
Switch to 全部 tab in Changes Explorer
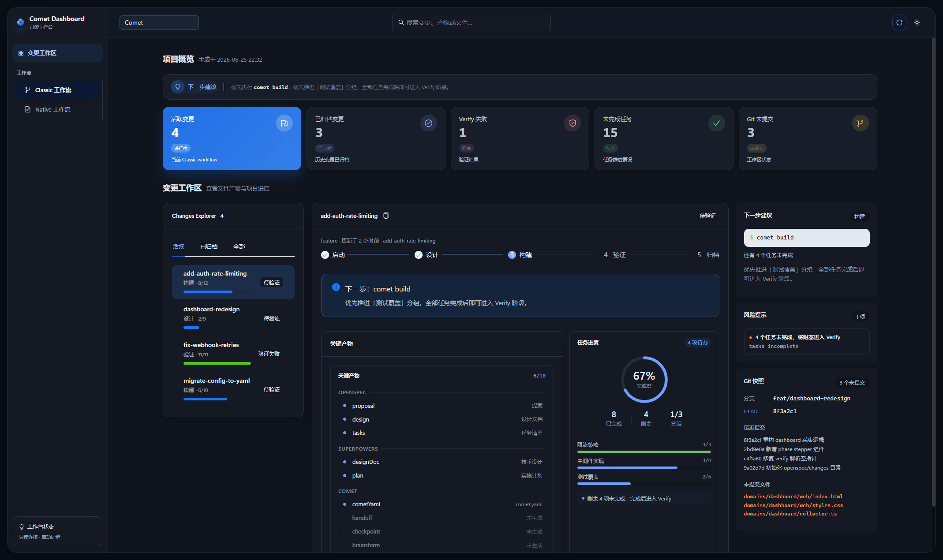[x=239, y=246]
